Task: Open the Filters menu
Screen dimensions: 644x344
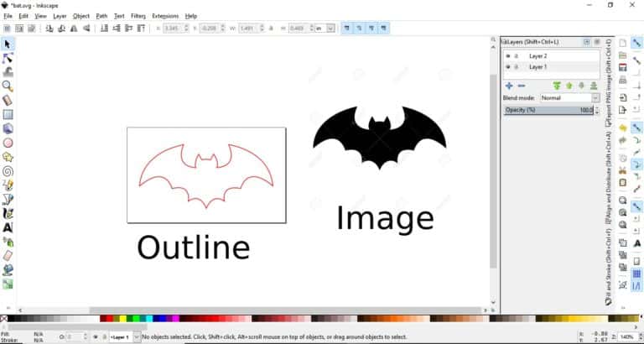Action: [x=138, y=16]
